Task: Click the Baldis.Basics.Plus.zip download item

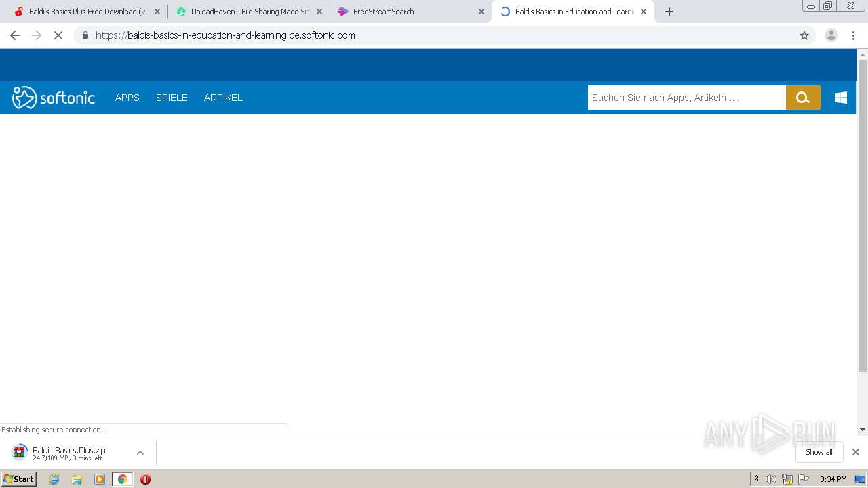Action: (68, 453)
